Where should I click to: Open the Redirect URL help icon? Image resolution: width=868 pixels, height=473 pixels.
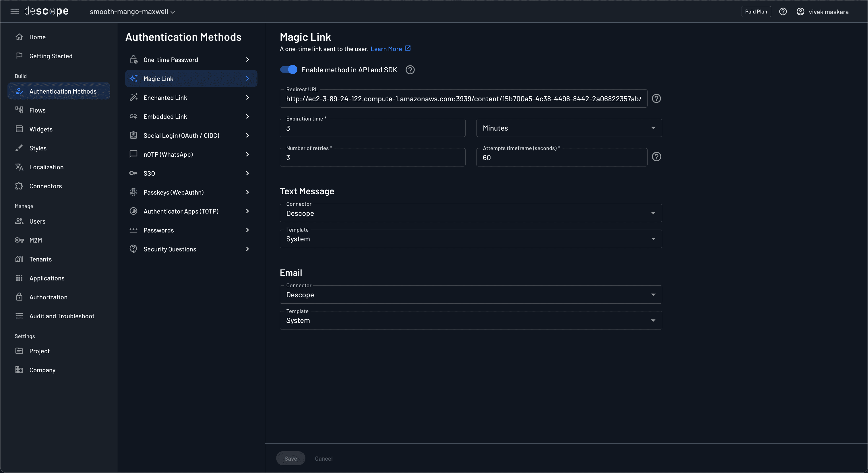pyautogui.click(x=656, y=98)
